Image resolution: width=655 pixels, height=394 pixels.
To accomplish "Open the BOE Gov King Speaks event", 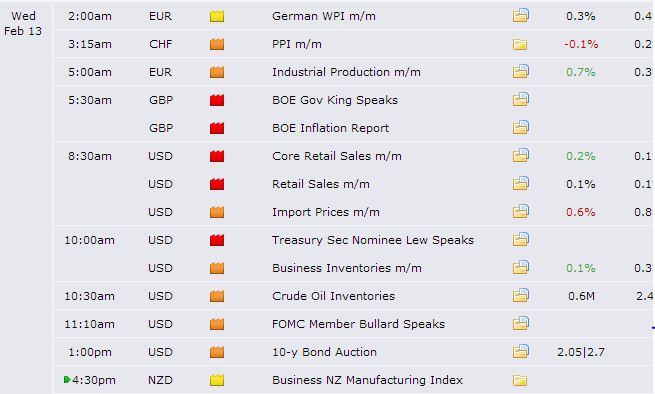I will click(x=335, y=100).
